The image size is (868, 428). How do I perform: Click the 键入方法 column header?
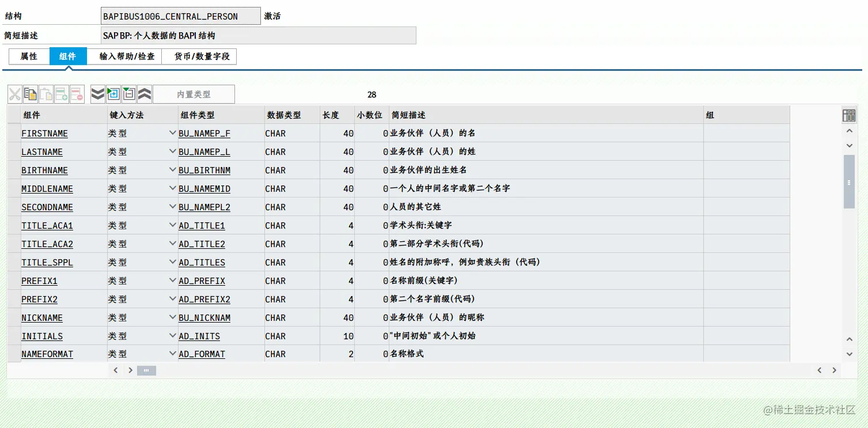click(x=143, y=115)
